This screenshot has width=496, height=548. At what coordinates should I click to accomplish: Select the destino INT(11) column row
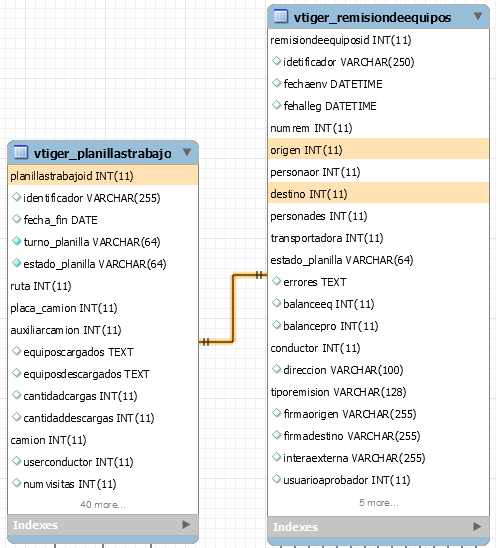click(378, 194)
